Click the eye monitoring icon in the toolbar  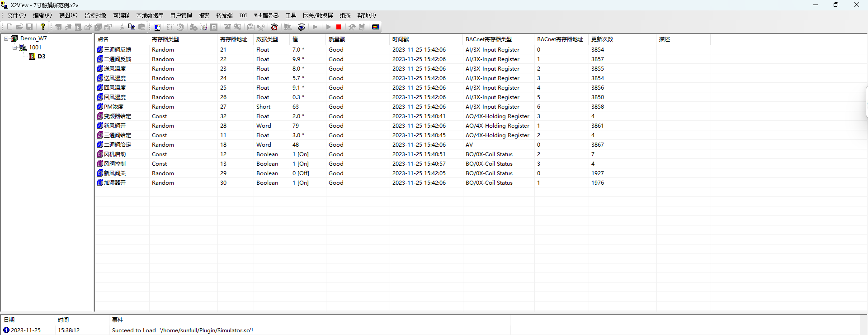click(x=302, y=27)
